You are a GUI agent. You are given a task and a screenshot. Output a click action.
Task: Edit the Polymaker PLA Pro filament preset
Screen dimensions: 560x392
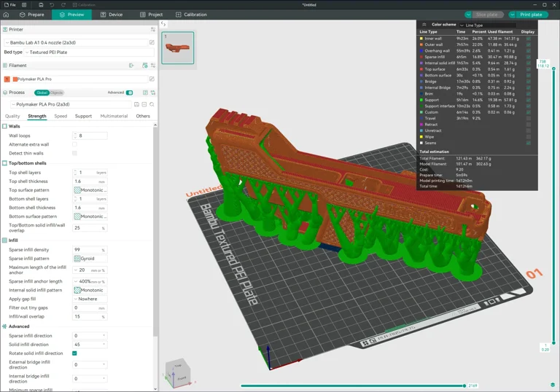point(152,79)
